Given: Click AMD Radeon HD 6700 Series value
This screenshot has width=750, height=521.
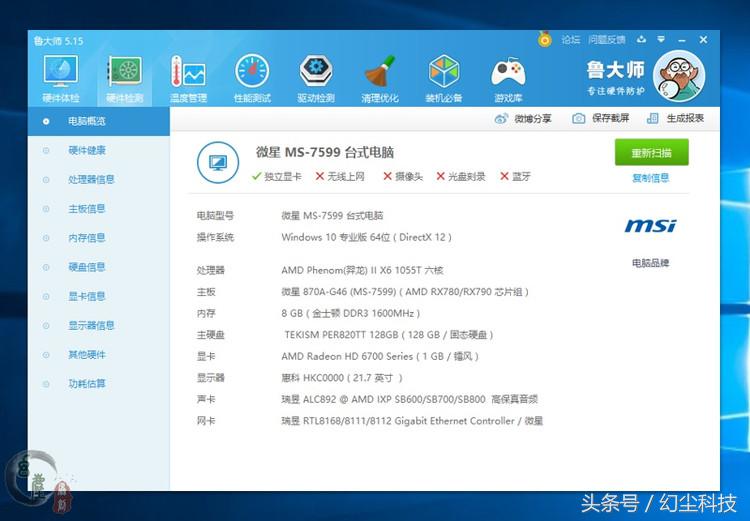Looking at the screenshot, I should pyautogui.click(x=380, y=356).
